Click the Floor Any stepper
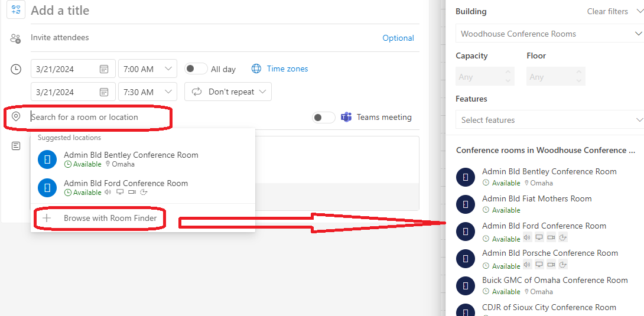This screenshot has width=644, height=316. 556,77
